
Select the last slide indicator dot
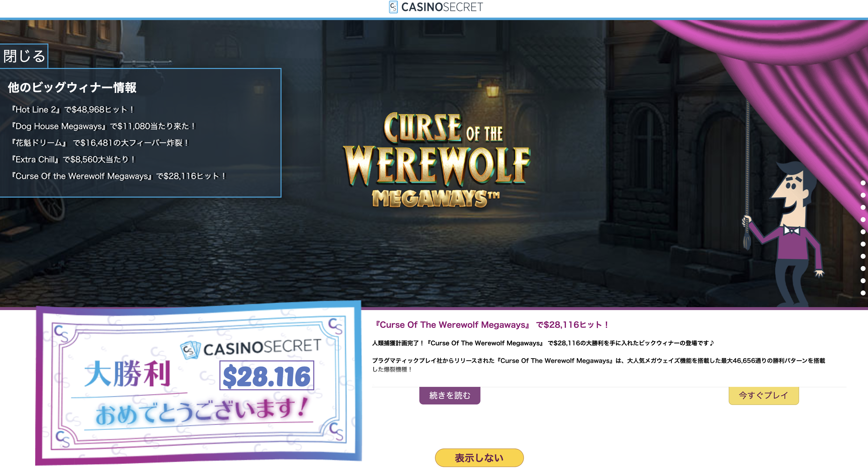click(863, 293)
